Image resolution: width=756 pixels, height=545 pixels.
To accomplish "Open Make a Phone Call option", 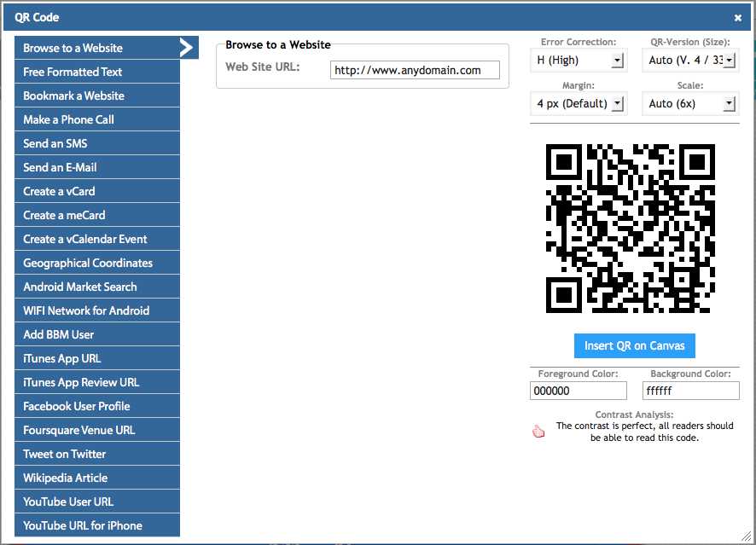I will tap(97, 119).
